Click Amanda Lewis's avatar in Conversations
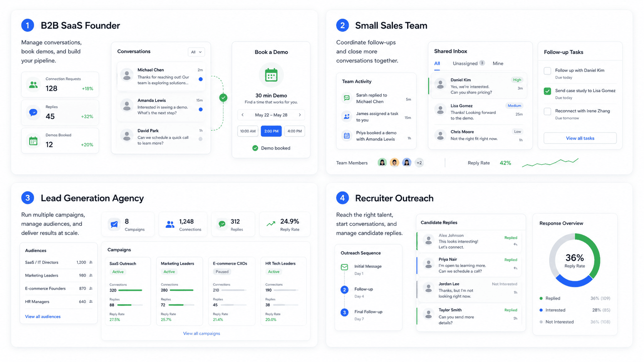644x362 pixels. pos(127,105)
